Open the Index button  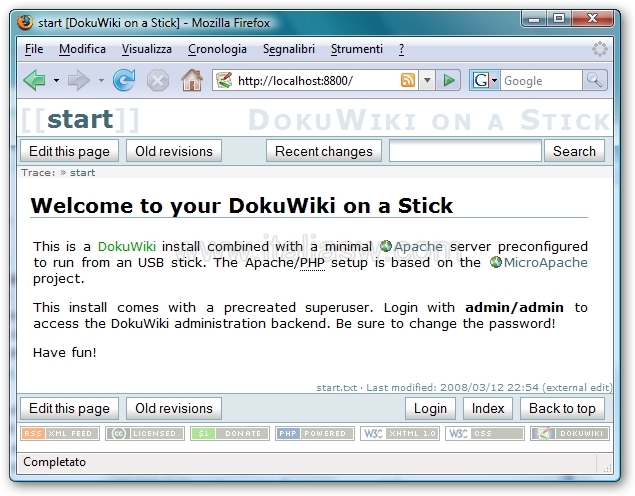pyautogui.click(x=488, y=408)
